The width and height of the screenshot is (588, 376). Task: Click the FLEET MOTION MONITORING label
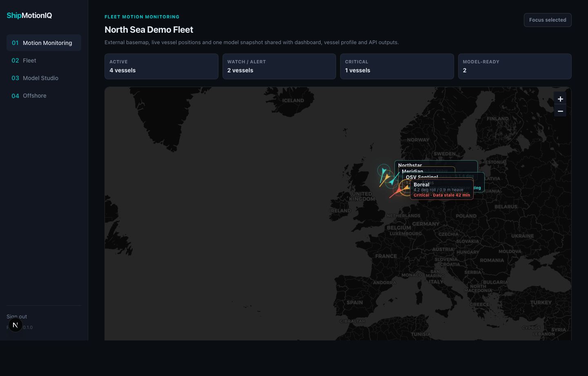142,17
